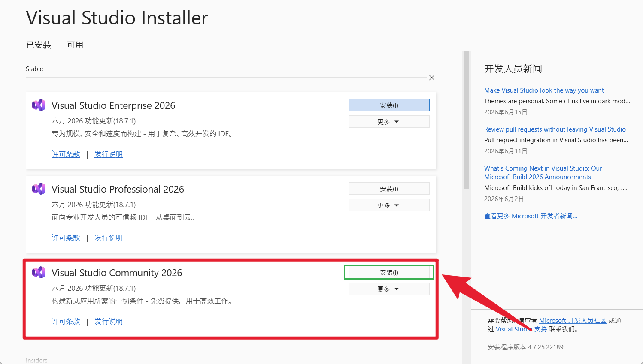The image size is (643, 364).
Task: Open 发行说明 link for Community 2026
Action: (109, 322)
